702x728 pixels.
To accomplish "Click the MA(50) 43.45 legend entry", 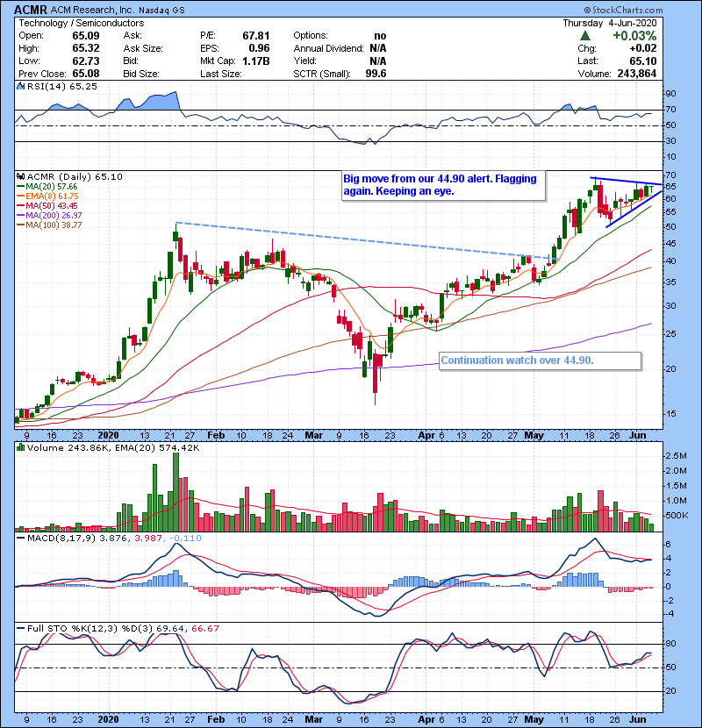I will pos(51,205).
